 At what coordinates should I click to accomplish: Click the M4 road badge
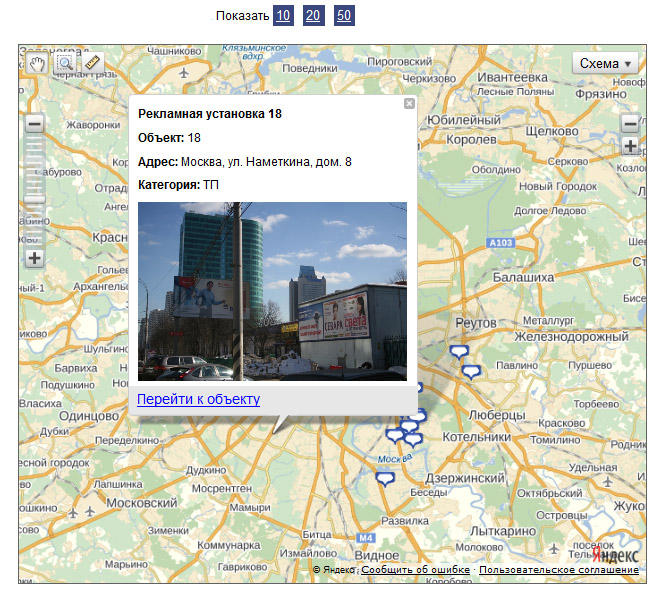pyautogui.click(x=366, y=538)
